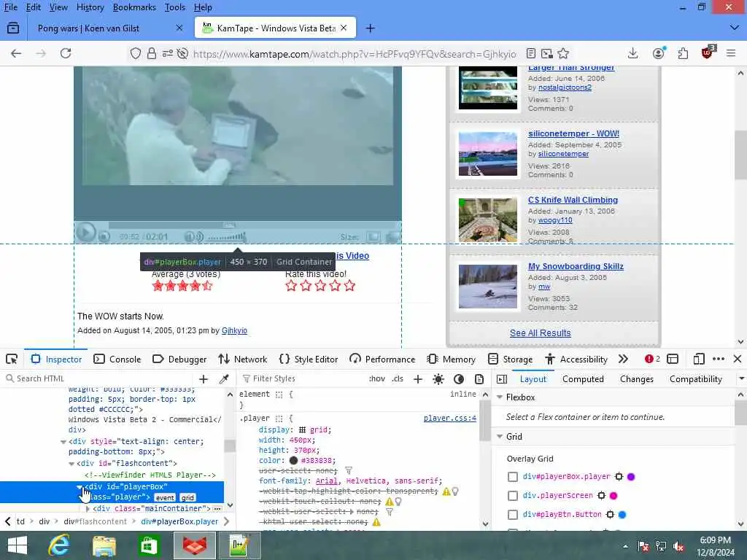Select iframe picker icon in DevTools toolbar

tap(672, 359)
